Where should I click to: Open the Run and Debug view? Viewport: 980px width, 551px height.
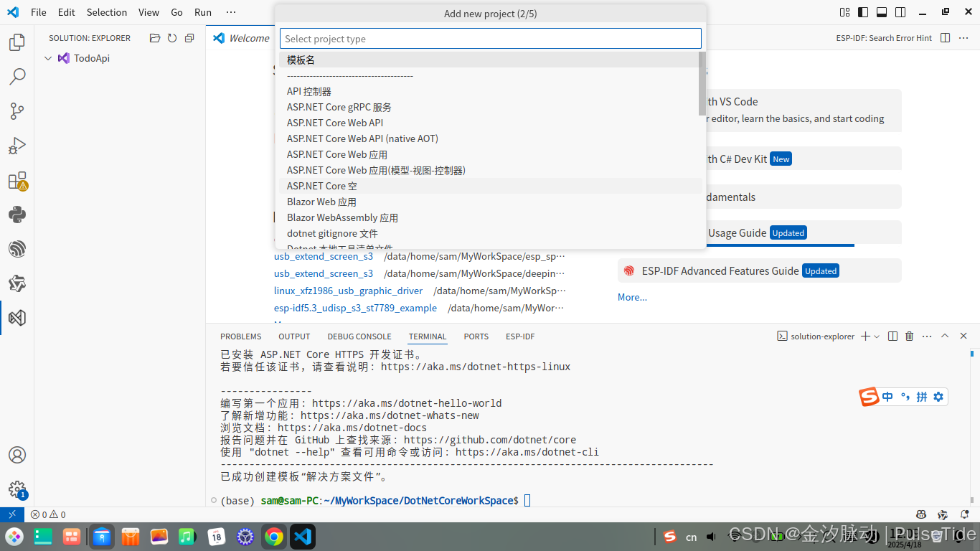click(17, 146)
